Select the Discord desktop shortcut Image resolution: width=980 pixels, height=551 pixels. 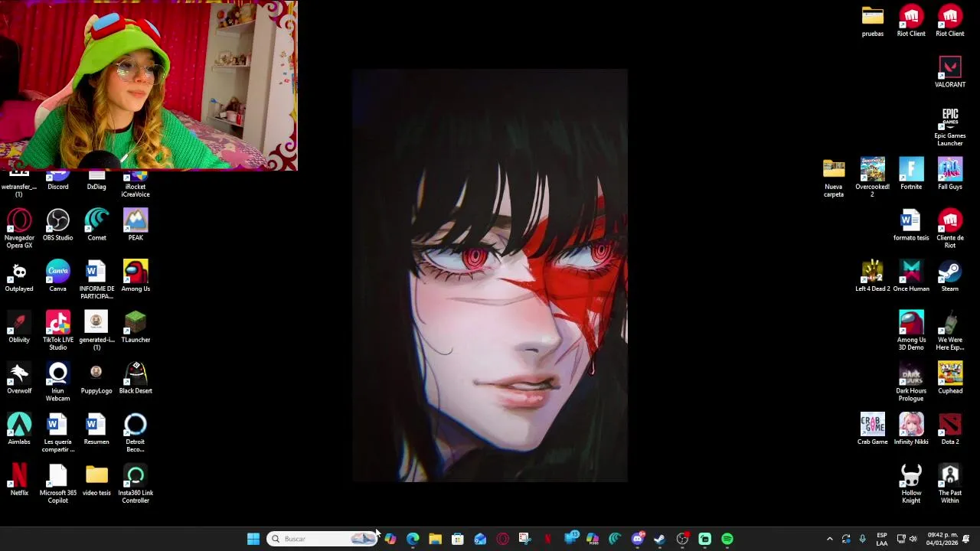tap(57, 181)
